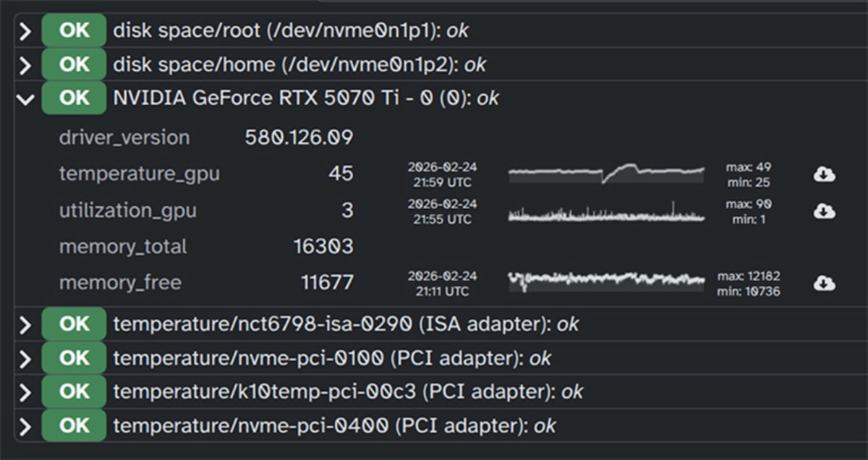Screen dimensions: 868x460
Task: Click OK badge on NVIDIA GeForce RTX 5070 Ti
Action: [73, 98]
